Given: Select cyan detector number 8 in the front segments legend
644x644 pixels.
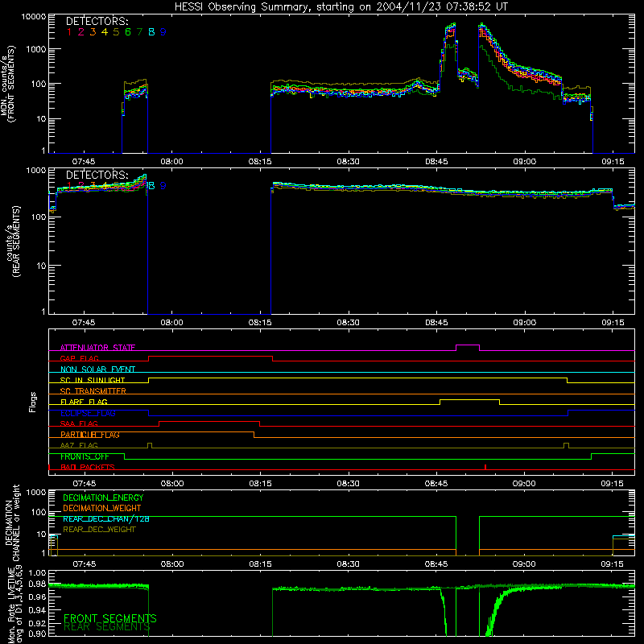Looking at the screenshot, I should [x=151, y=31].
